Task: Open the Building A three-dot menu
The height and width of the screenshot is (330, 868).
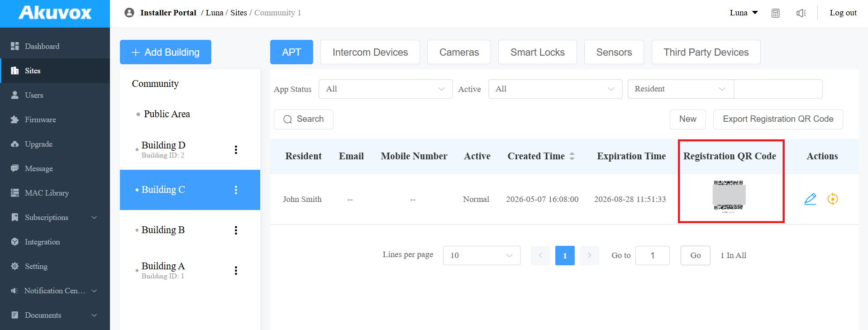Action: [x=236, y=271]
